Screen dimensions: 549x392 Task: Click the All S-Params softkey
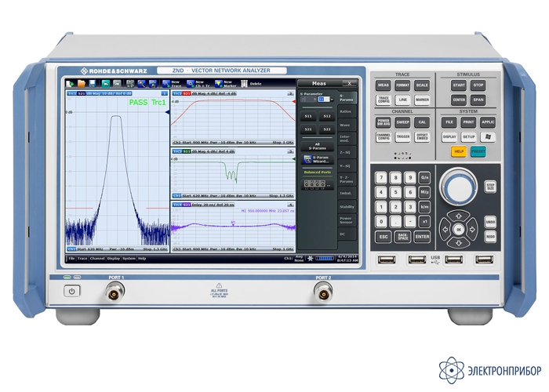pyautogui.click(x=317, y=146)
